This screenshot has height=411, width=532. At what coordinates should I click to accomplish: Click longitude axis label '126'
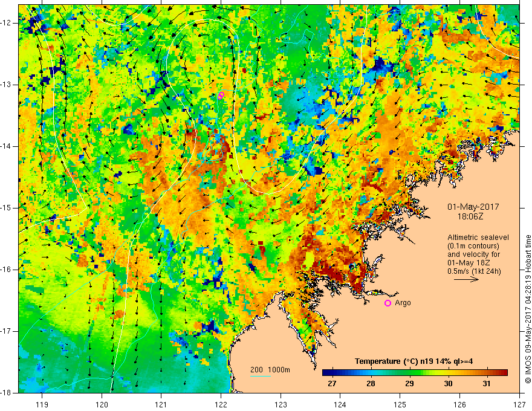pyautogui.click(x=459, y=404)
